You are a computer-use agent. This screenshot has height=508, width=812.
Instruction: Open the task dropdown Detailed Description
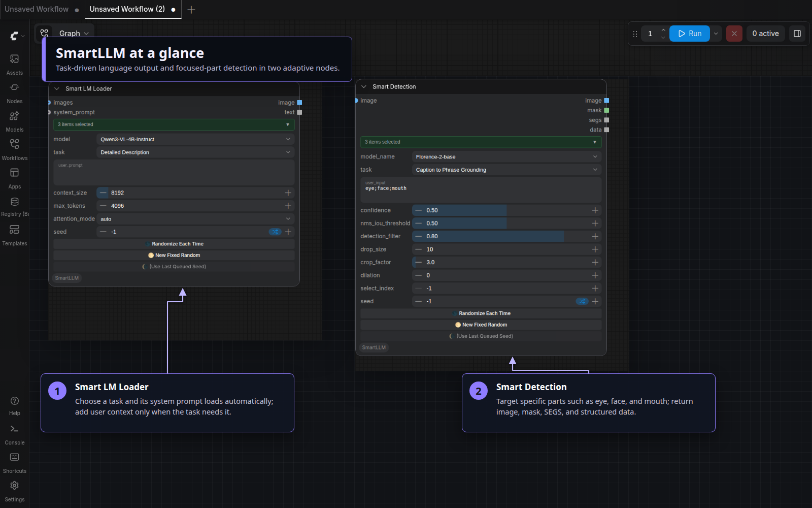[x=195, y=152]
